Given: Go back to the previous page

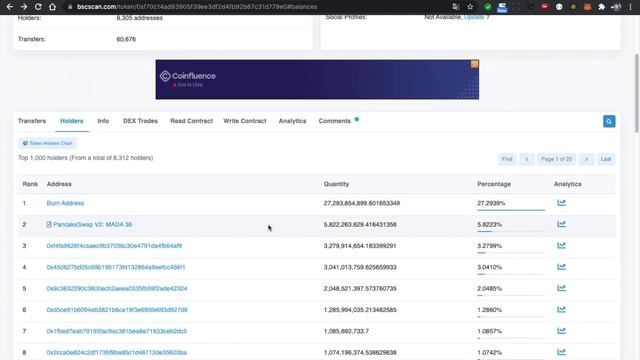Looking at the screenshot, I should point(9,7).
